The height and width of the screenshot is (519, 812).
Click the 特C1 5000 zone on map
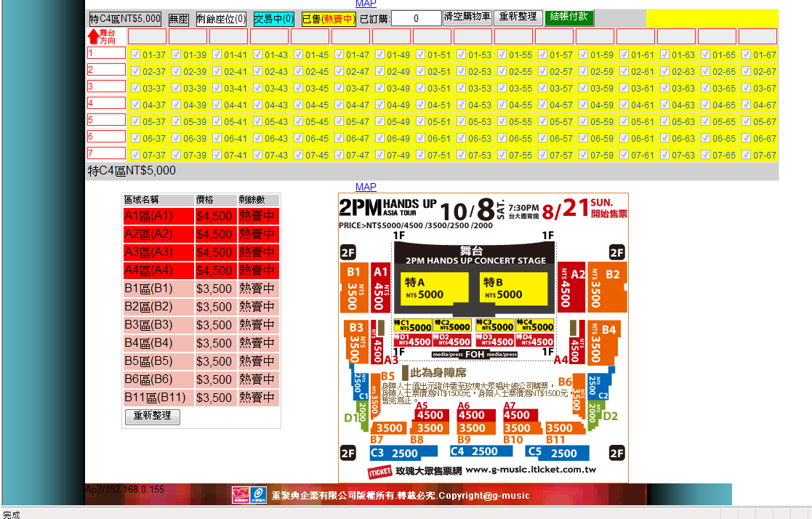pyautogui.click(x=412, y=326)
